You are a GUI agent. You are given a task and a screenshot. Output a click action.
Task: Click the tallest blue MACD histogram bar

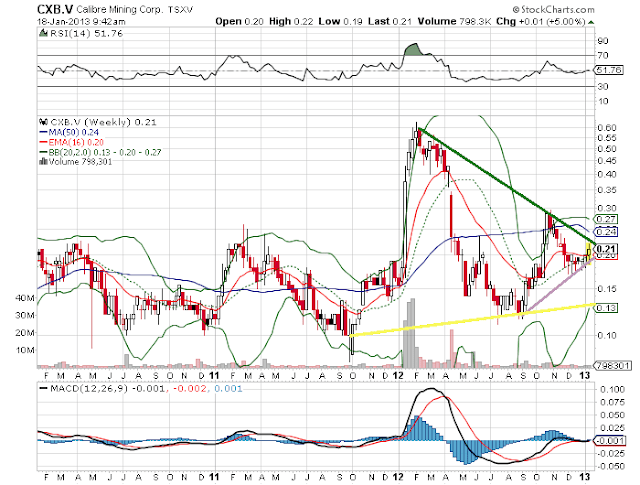(x=416, y=428)
